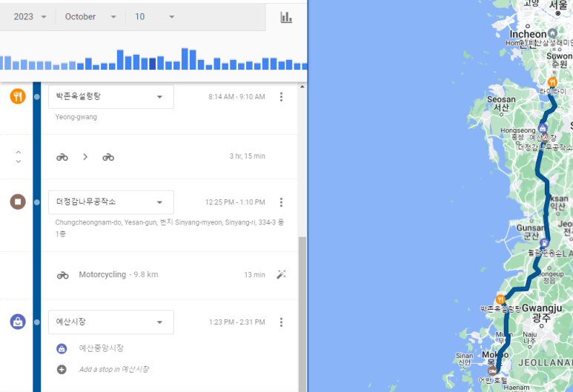
Task: Open more options for 예산시장 visit
Action: [x=281, y=322]
